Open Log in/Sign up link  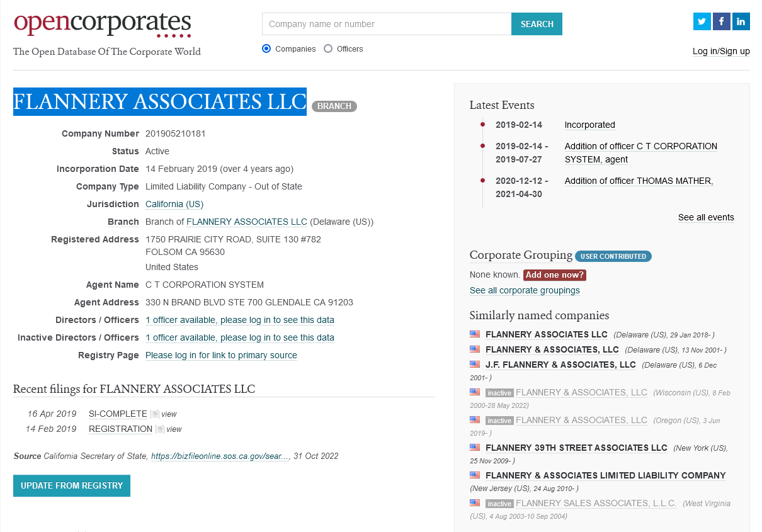[x=721, y=51]
